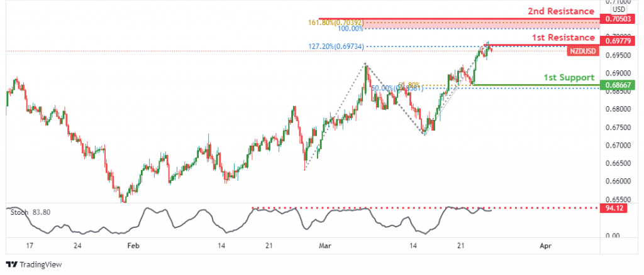Click the USD currency label on price axis
The image size is (644, 275).
tap(619, 9)
